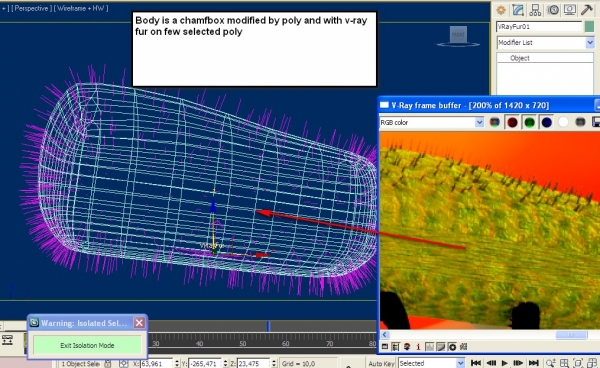
Task: Open the Motion panel wheel icon
Action: click(x=553, y=10)
